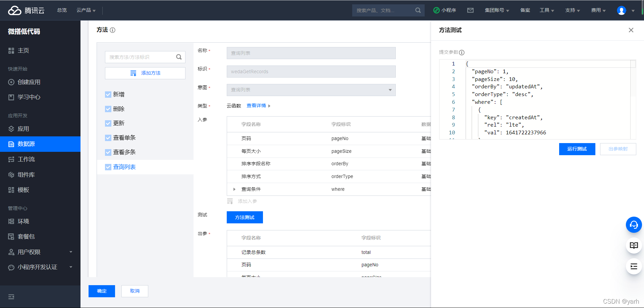
Task: Toggle the 删除 method checkbox
Action: [108, 109]
